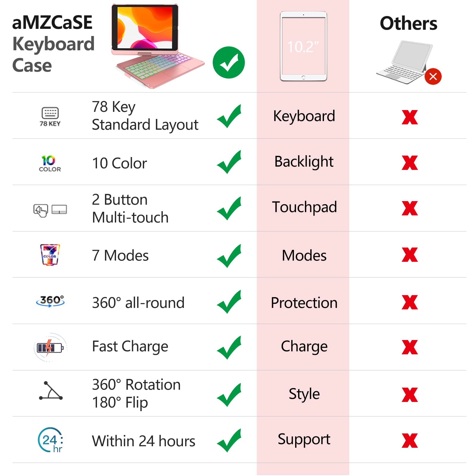Click the green checkmark beside 10 Color
Image resolution: width=476 pixels, height=476 pixels.
click(229, 162)
